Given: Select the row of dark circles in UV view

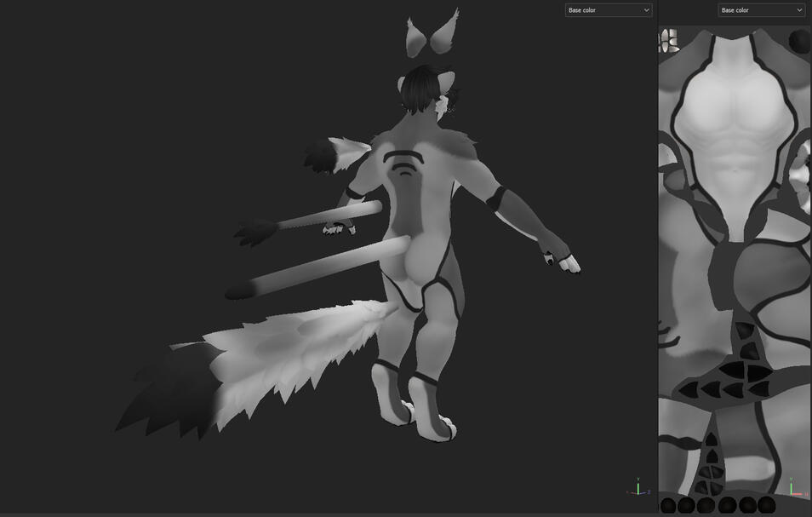Looking at the screenshot, I should pos(719,505).
